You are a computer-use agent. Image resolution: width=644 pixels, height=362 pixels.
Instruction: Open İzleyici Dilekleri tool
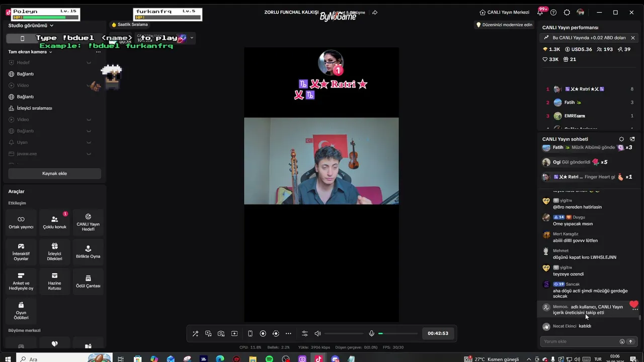click(x=54, y=252)
